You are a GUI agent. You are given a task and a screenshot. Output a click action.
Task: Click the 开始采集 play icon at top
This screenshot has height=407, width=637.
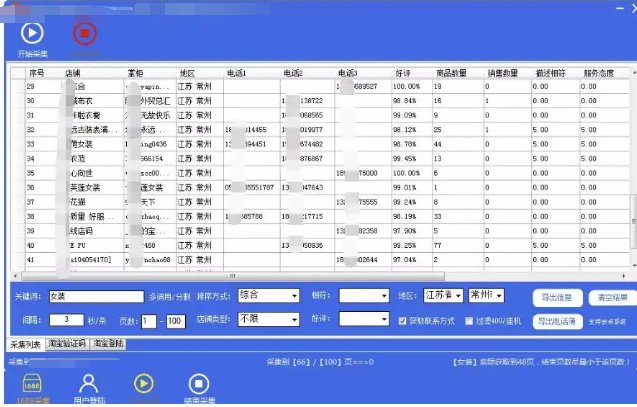31,34
